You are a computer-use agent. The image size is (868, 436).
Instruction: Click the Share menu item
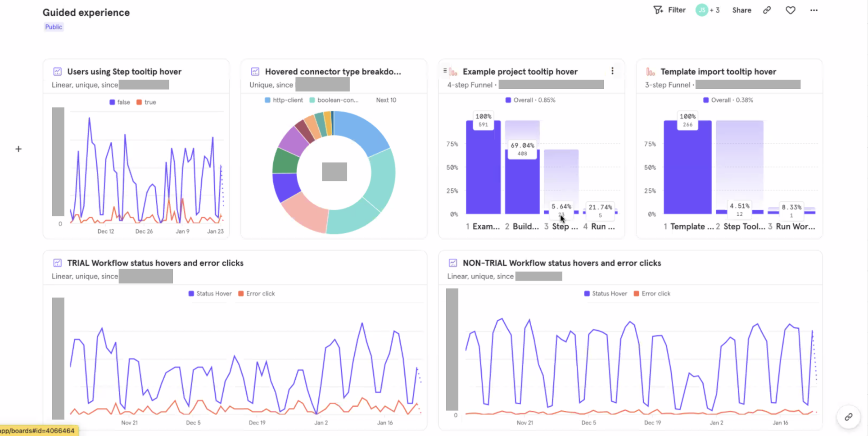pyautogui.click(x=741, y=9)
